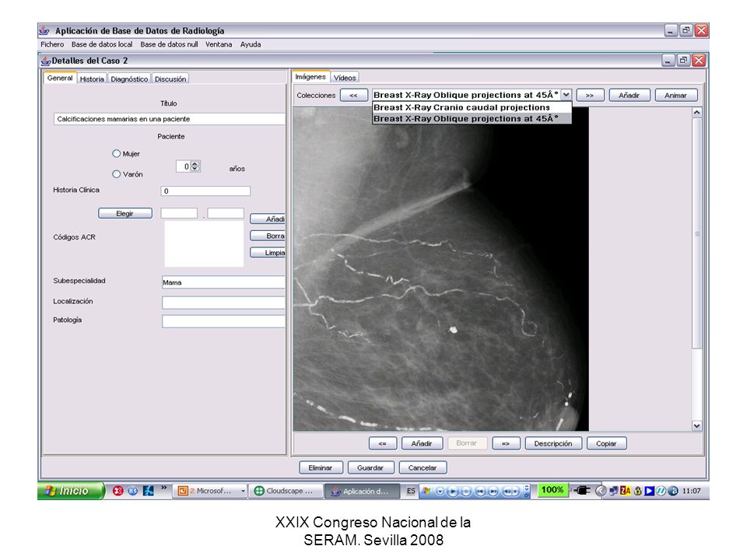Select Breast X-Ray Cranio caudal projections option
The width and height of the screenshot is (747, 560).
[x=472, y=107]
